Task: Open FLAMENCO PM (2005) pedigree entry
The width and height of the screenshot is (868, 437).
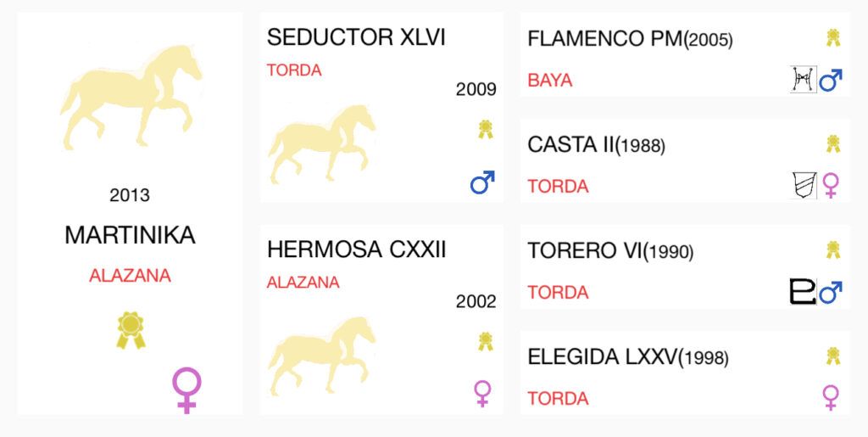Action: click(630, 39)
